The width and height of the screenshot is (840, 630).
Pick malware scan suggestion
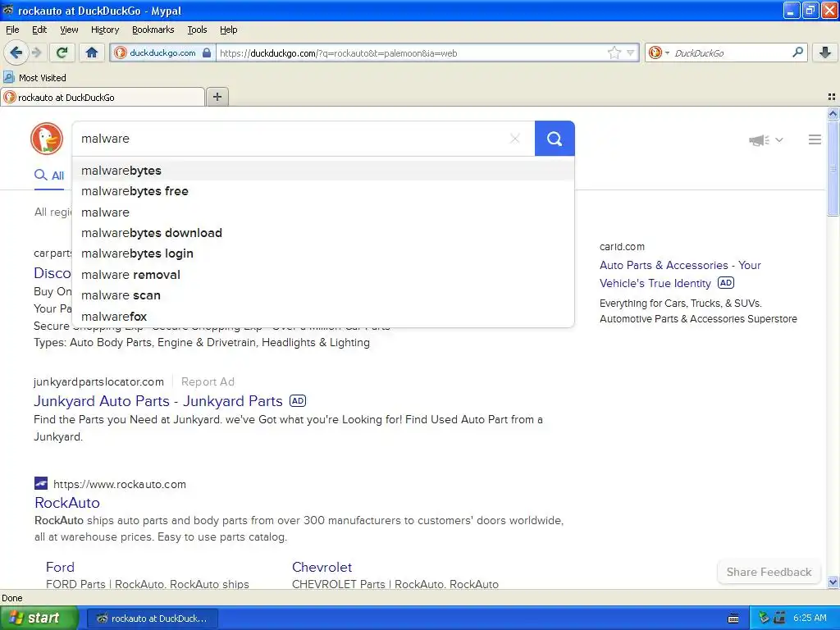(323, 295)
